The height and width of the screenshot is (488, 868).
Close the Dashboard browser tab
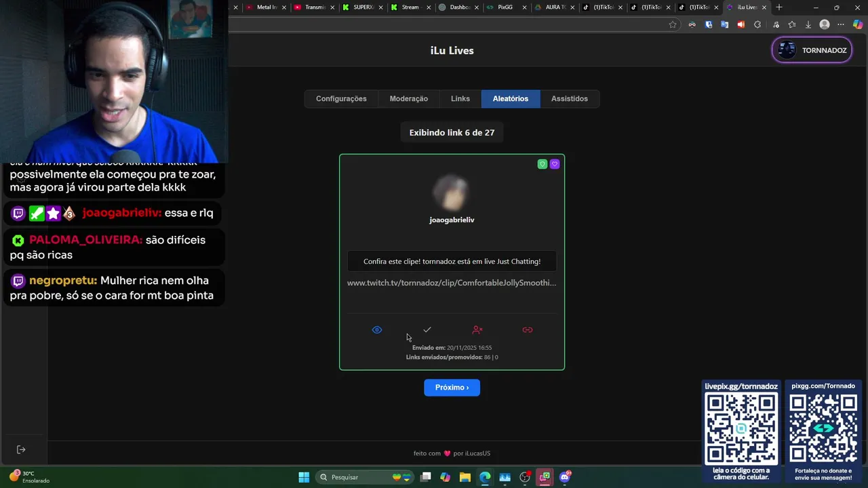(x=476, y=7)
